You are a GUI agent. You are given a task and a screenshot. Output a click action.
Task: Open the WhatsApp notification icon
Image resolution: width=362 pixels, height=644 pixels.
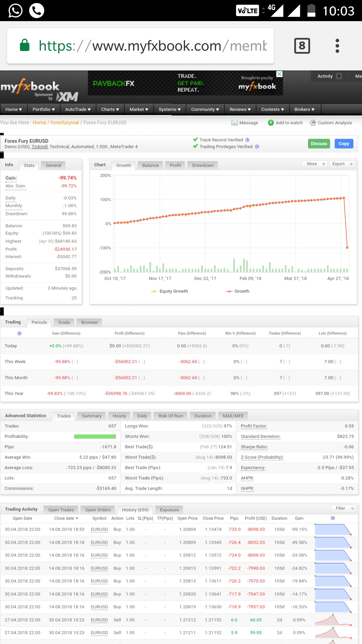[15, 10]
